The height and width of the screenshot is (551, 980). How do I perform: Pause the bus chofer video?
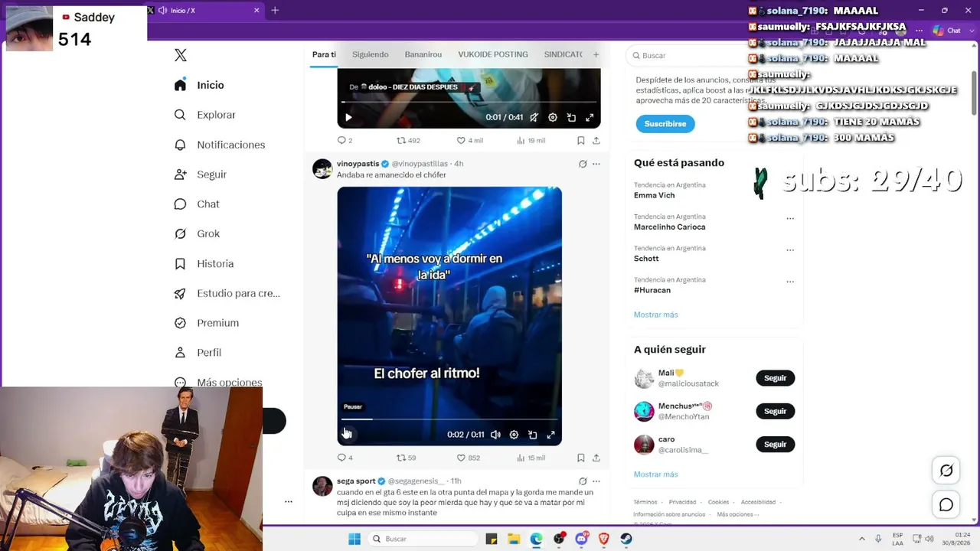coord(347,435)
